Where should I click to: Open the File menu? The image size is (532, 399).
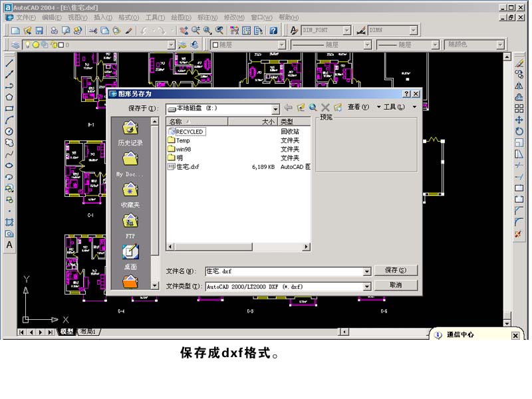pos(26,17)
